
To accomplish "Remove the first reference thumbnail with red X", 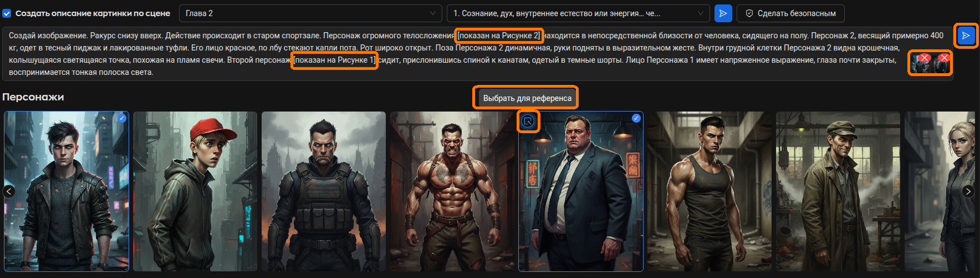I will coord(925,58).
